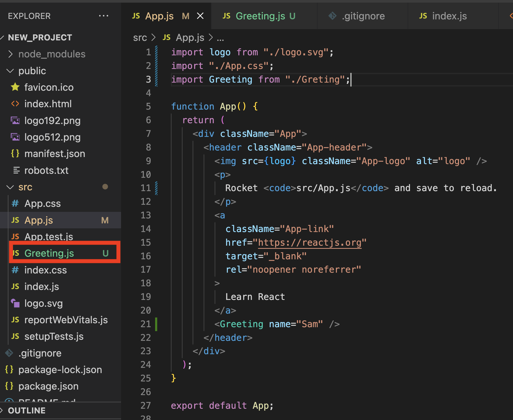Viewport: 513px width, 420px height.
Task: Switch to the Greeting.js tab
Action: (x=260, y=16)
